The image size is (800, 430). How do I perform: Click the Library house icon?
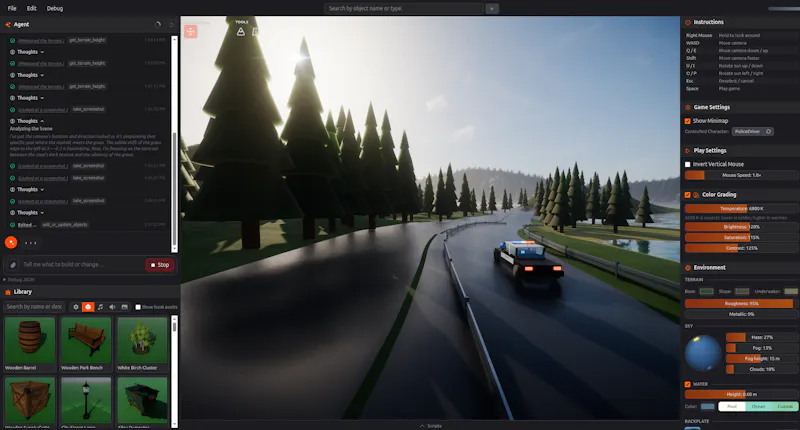point(8,292)
